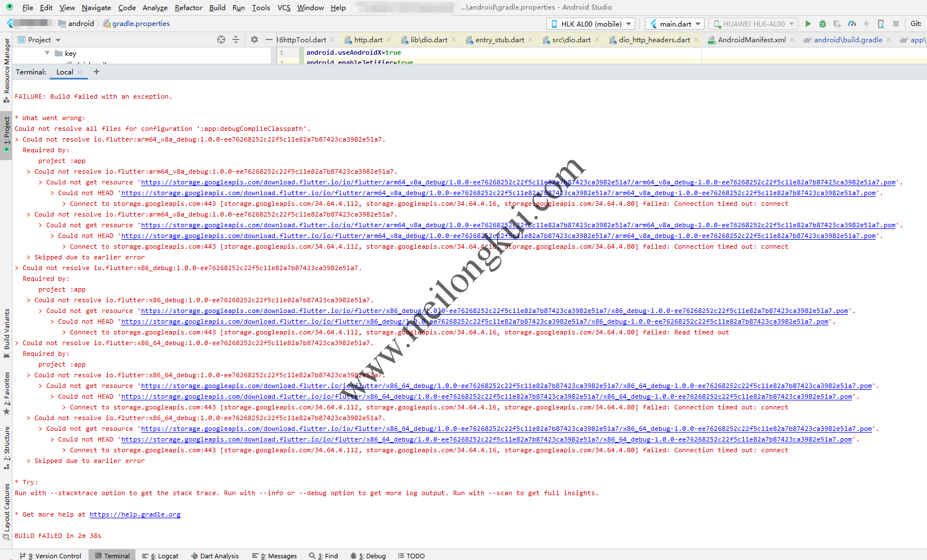Run the app with the green play icon
The image size is (927, 560).
[x=808, y=24]
